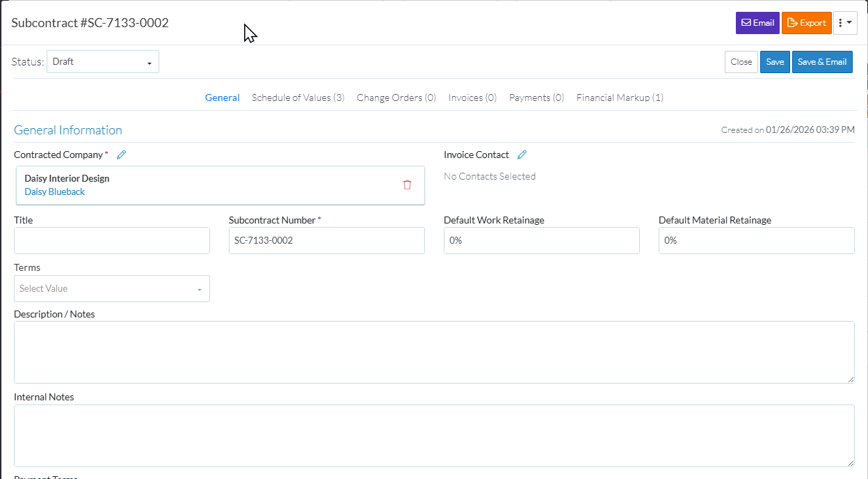The width and height of the screenshot is (868, 479).
Task: Click the Subcontract #SC-7133-0002 title
Action: coord(90,22)
